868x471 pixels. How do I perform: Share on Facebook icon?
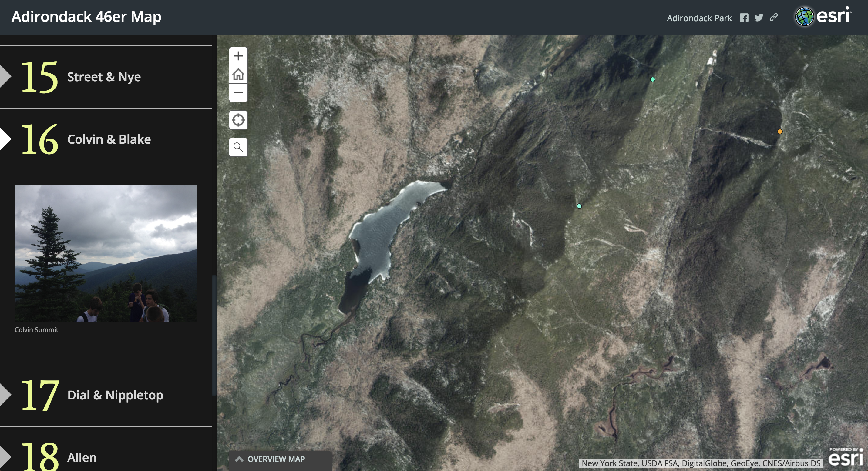click(744, 18)
